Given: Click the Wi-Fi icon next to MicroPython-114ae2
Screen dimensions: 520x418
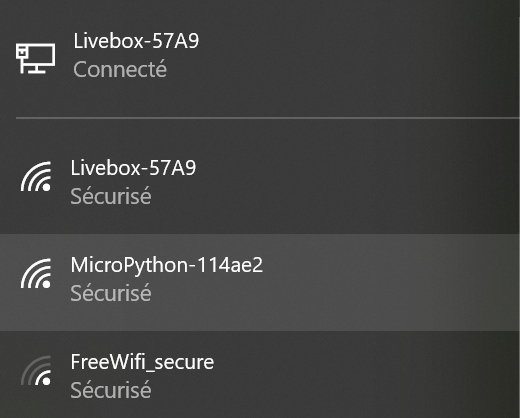Looking at the screenshot, I should click(36, 273).
